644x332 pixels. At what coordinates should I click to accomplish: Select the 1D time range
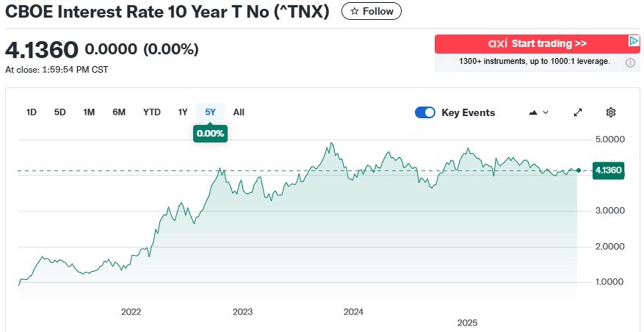point(31,112)
